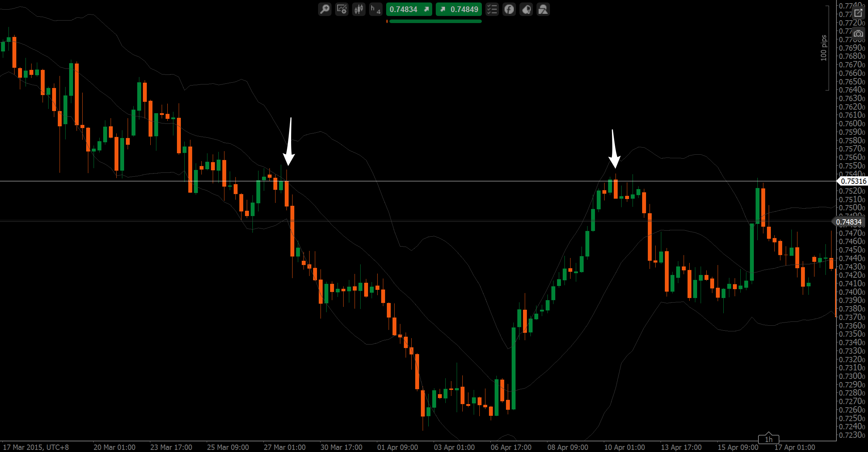
Task: Click the 0.7600 price axis label
Action: (x=852, y=123)
